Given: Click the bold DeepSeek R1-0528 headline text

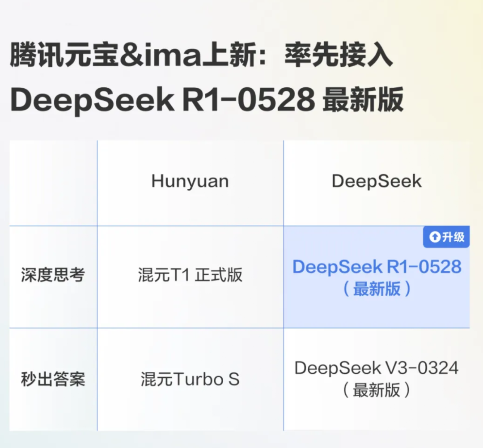Looking at the screenshot, I should [x=162, y=101].
